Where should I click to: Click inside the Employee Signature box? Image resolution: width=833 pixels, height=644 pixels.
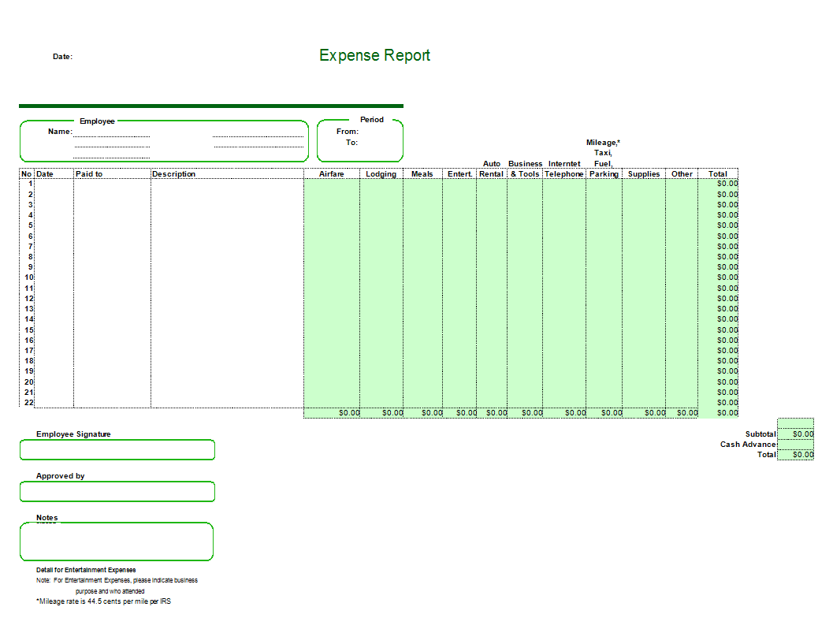[117, 449]
